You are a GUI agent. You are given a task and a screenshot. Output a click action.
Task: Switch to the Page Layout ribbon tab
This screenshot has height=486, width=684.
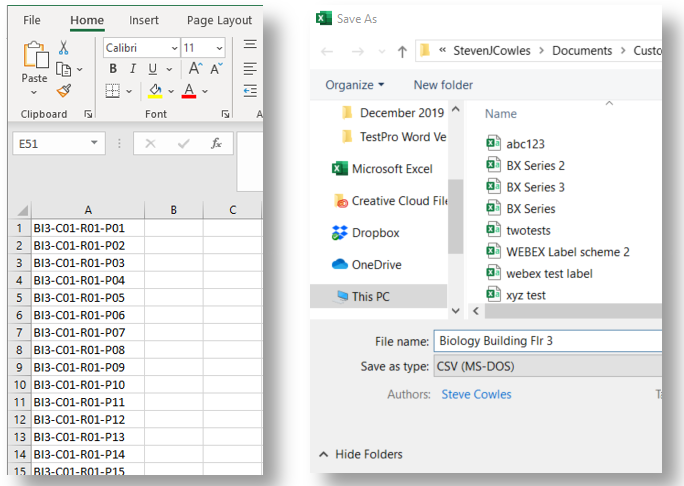pos(219,20)
